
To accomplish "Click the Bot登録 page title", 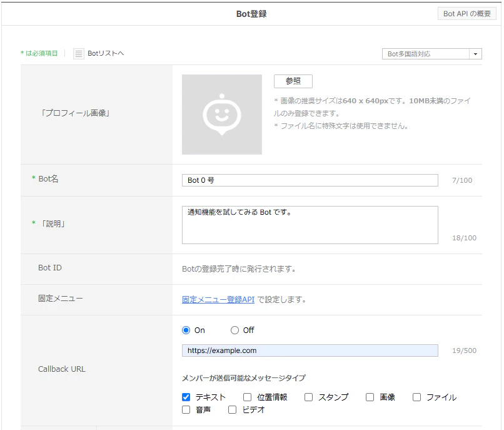I will click(251, 14).
